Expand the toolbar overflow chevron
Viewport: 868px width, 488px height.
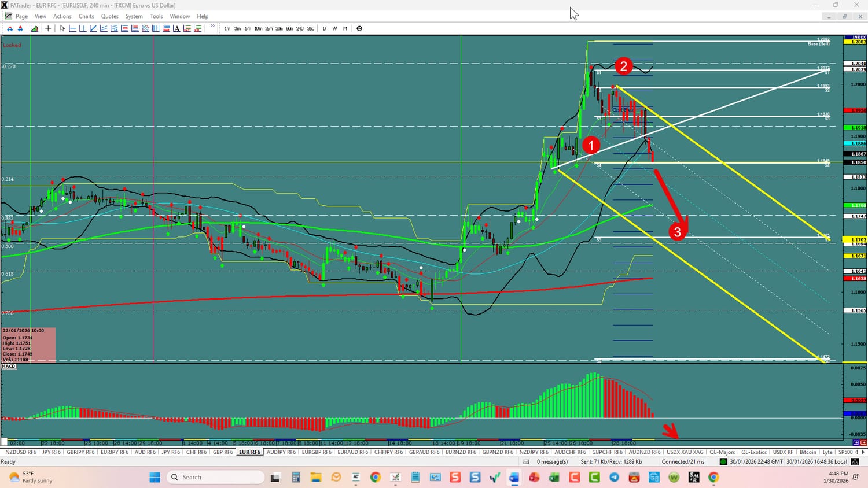click(x=213, y=27)
